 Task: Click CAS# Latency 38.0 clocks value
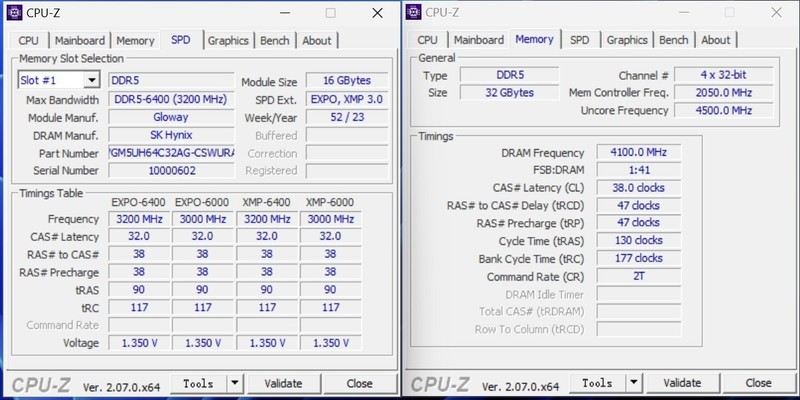(x=639, y=188)
